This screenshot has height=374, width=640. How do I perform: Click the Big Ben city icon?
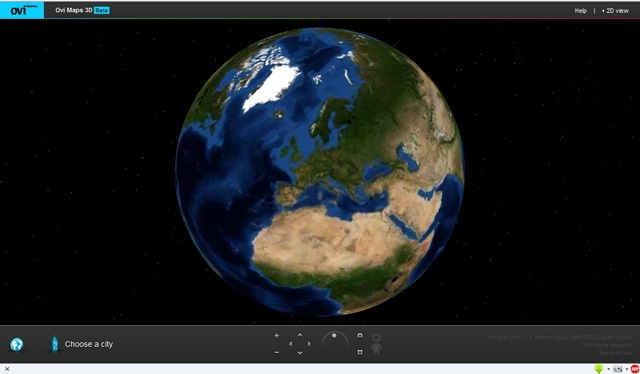(x=55, y=344)
